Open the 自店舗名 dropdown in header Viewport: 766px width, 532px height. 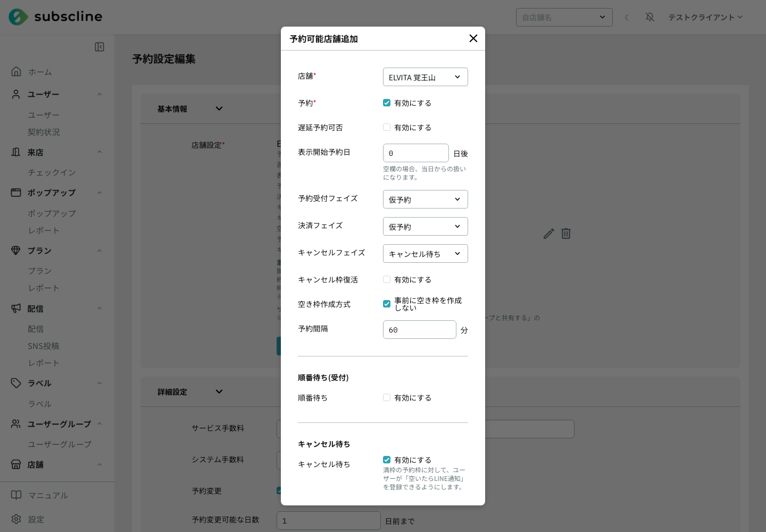pos(564,17)
